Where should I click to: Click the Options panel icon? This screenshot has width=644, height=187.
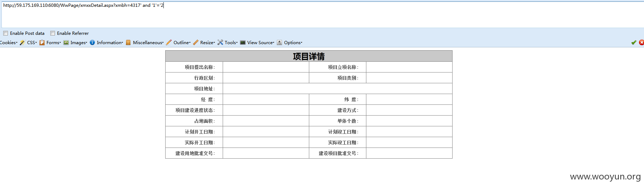coord(279,43)
